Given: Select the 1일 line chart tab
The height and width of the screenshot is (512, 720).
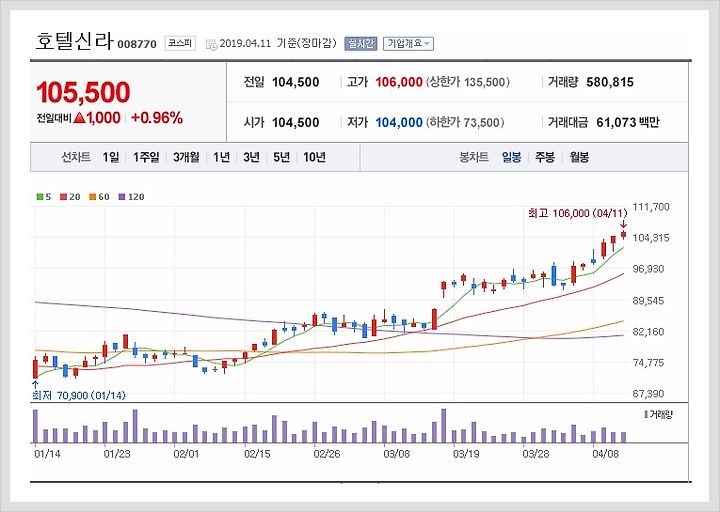Looking at the screenshot, I should click(x=111, y=158).
